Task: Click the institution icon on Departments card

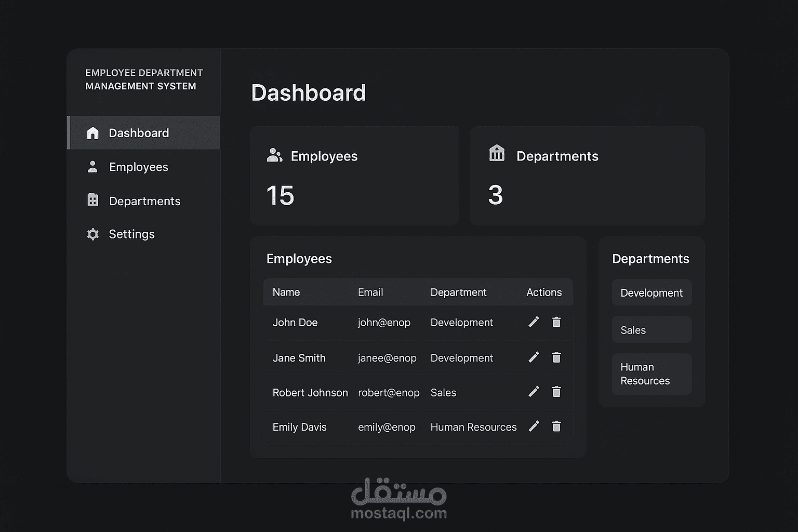Action: [x=497, y=153]
